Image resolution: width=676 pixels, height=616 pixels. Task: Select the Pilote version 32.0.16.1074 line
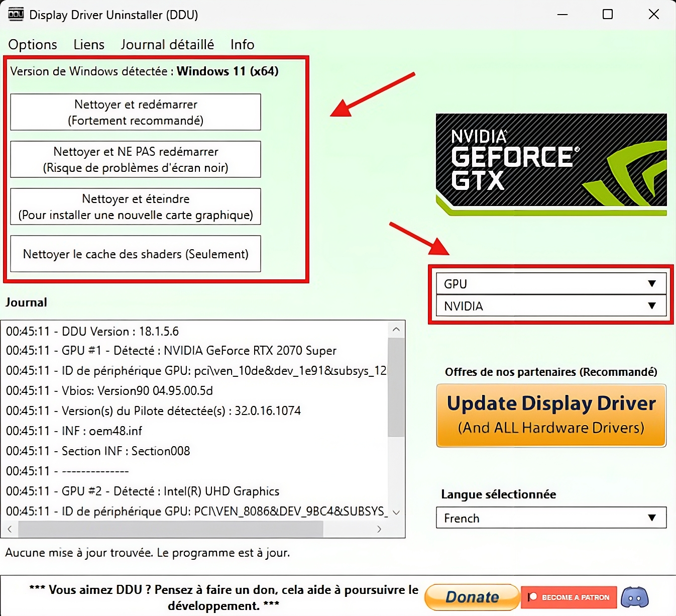click(153, 411)
